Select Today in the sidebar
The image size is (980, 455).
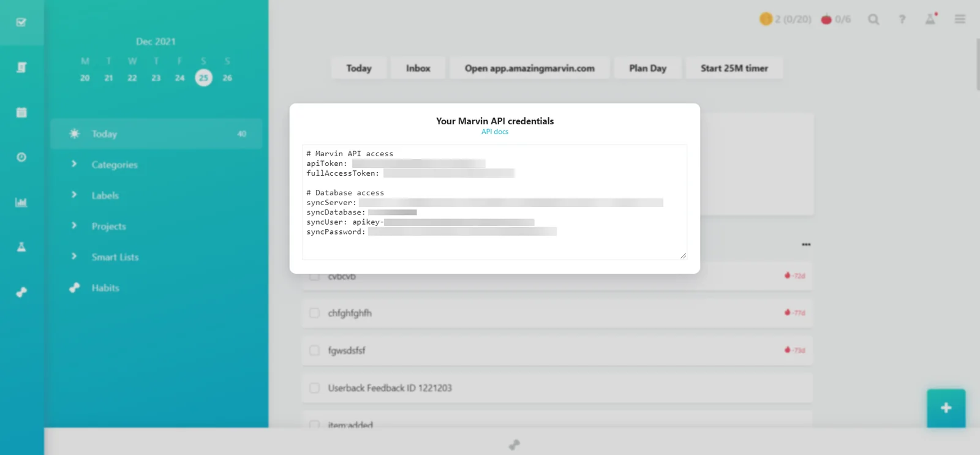tap(156, 133)
